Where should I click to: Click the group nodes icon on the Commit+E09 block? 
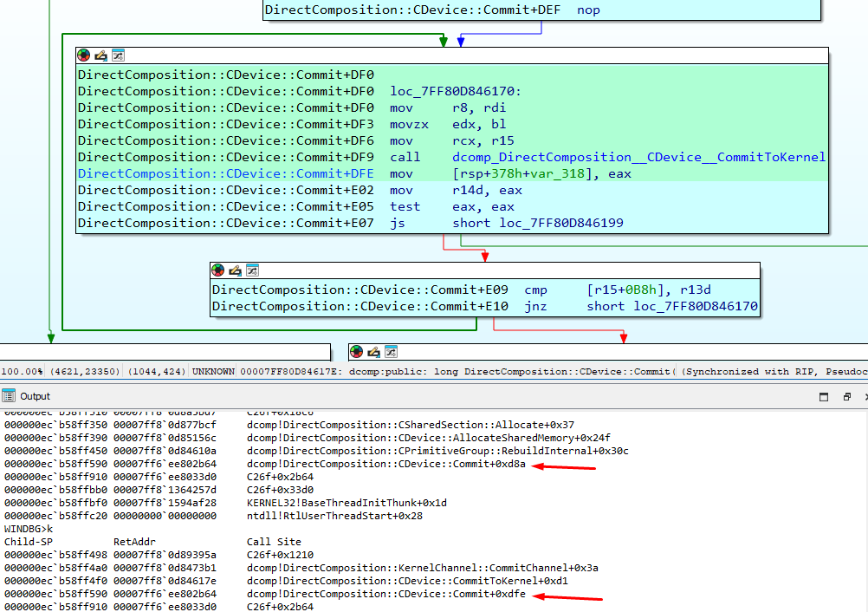(252, 270)
